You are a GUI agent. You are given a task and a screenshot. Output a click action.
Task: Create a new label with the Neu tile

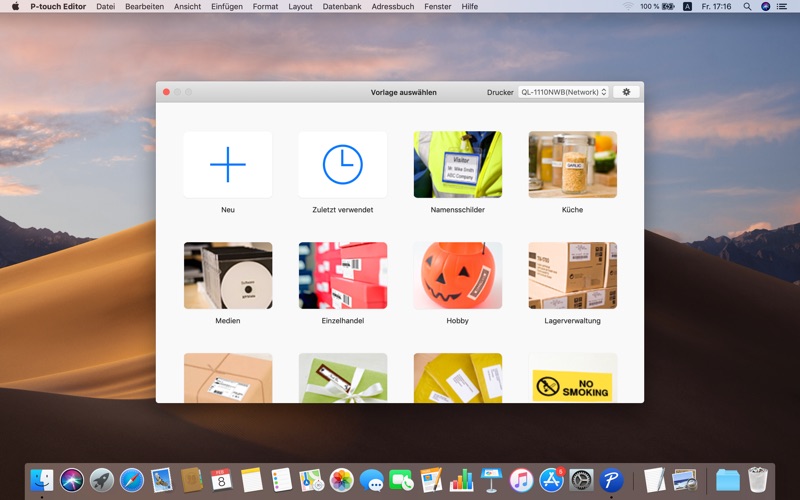pyautogui.click(x=228, y=164)
